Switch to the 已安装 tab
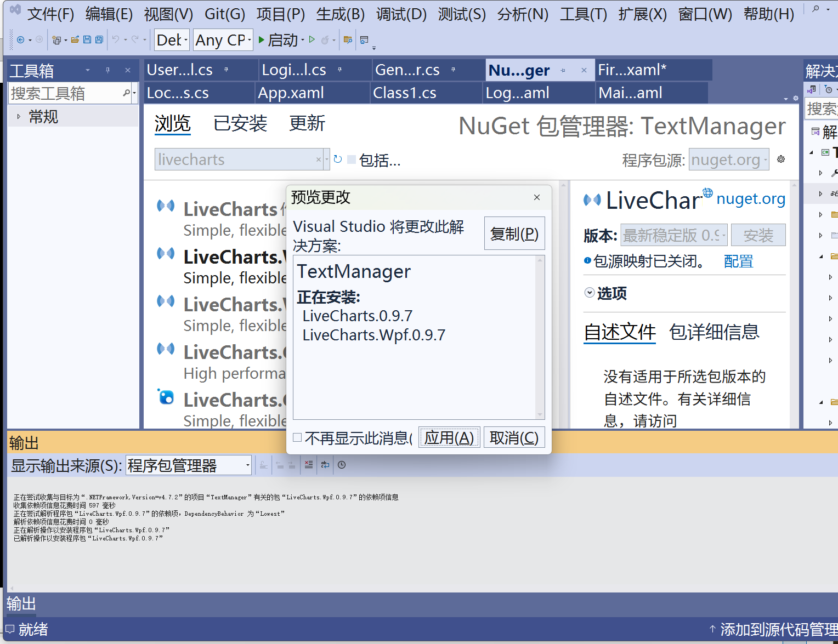838x644 pixels. coord(240,123)
